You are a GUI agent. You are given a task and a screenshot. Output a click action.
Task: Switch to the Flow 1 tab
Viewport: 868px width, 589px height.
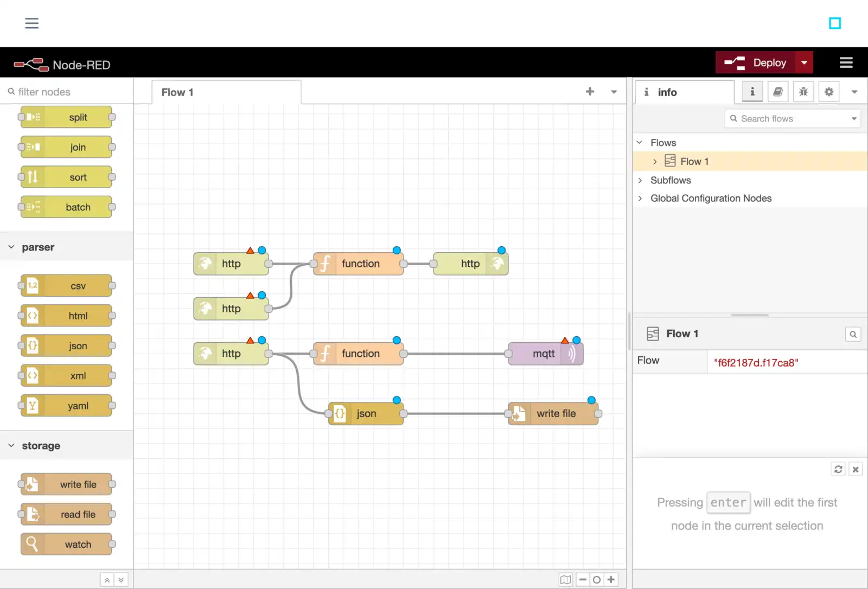click(177, 92)
